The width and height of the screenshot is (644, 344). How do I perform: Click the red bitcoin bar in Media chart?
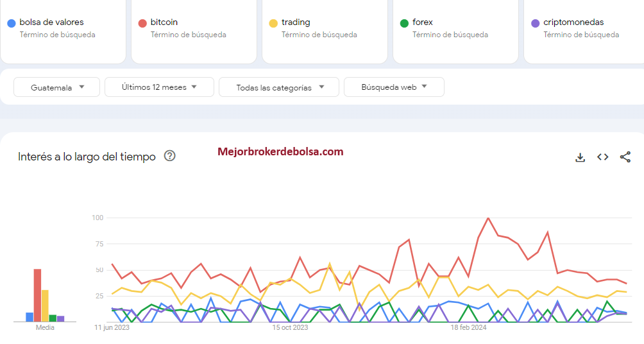[37, 295]
